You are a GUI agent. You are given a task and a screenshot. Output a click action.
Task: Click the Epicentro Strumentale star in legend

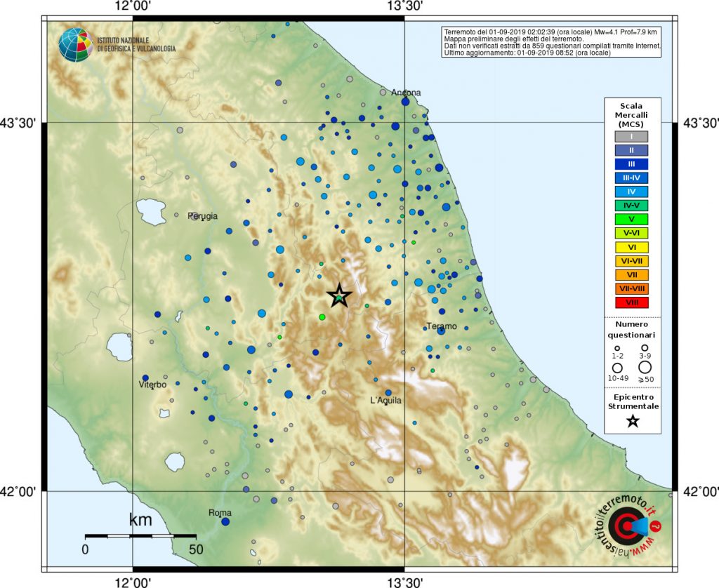coord(633,421)
